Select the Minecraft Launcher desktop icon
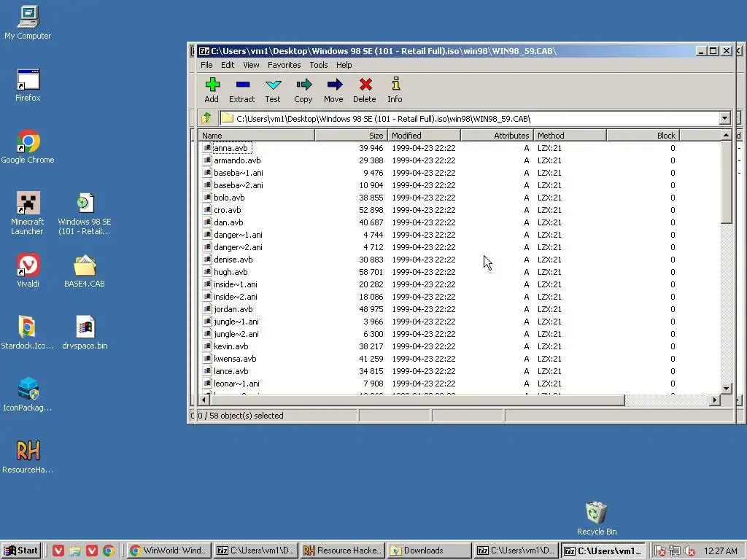747x560 pixels. [27, 214]
